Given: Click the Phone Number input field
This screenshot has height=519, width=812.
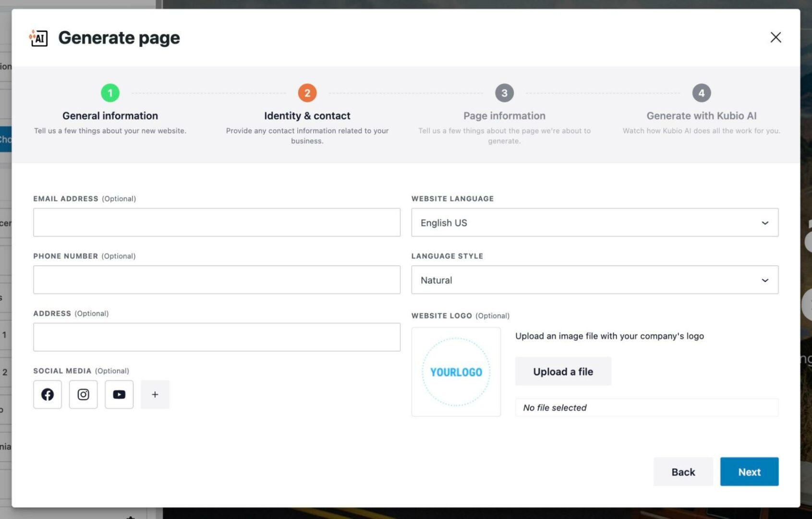Looking at the screenshot, I should pos(217,279).
